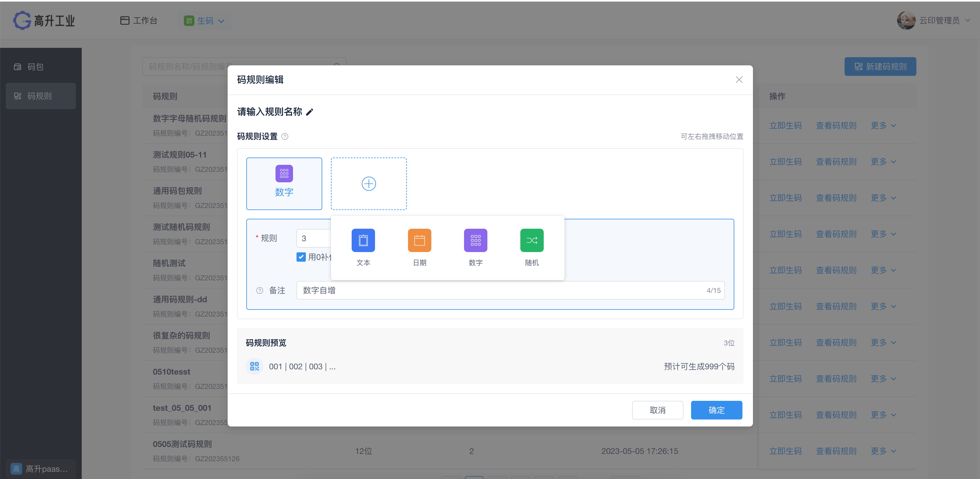Viewport: 980px width, 479px height.
Task: Click the pencil icon to edit rule name
Action: tap(310, 112)
